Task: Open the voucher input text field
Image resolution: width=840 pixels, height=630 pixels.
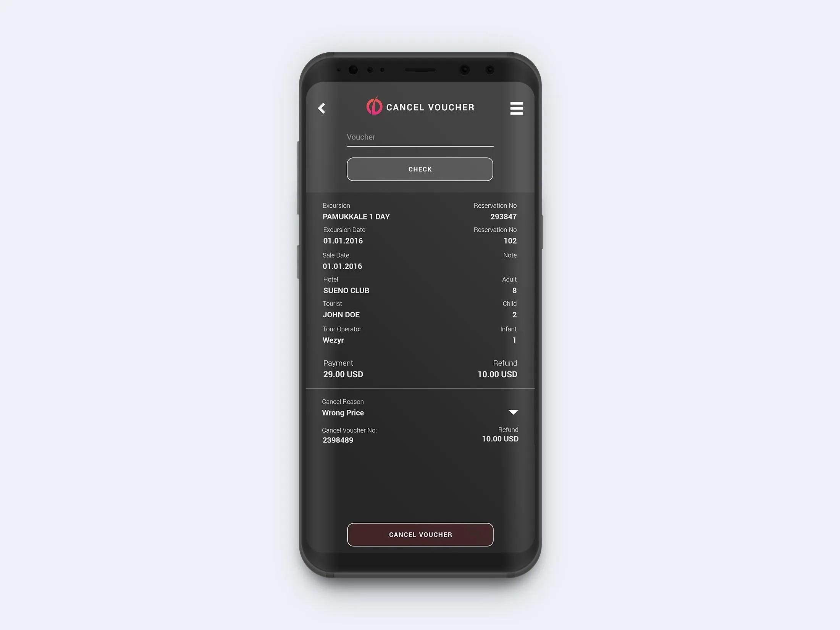Action: (x=420, y=139)
